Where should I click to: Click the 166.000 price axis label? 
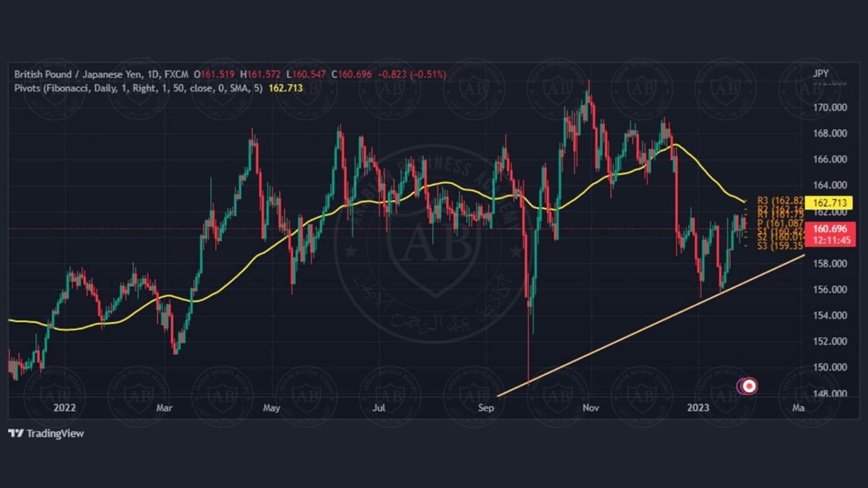(830, 160)
